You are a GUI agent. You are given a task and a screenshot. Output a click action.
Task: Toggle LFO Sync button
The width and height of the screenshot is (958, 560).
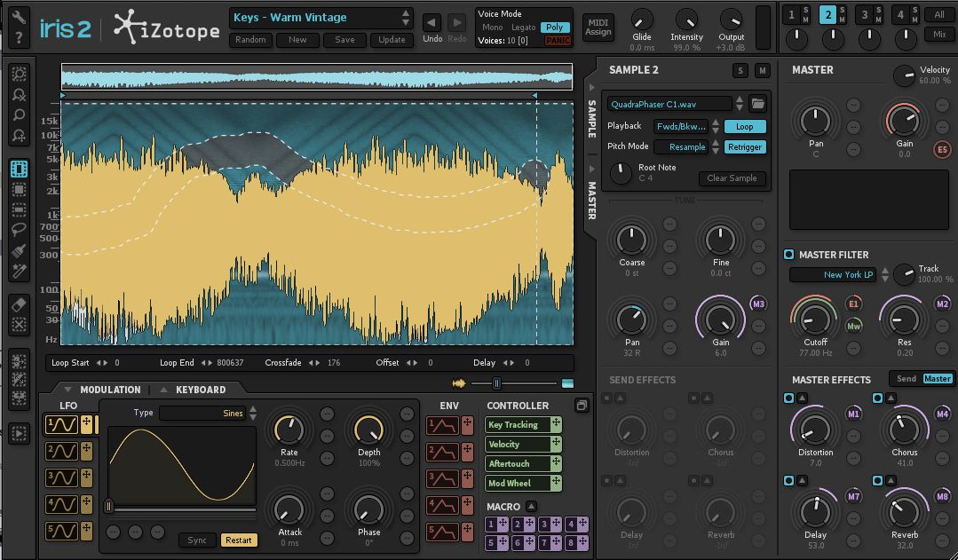[197, 540]
